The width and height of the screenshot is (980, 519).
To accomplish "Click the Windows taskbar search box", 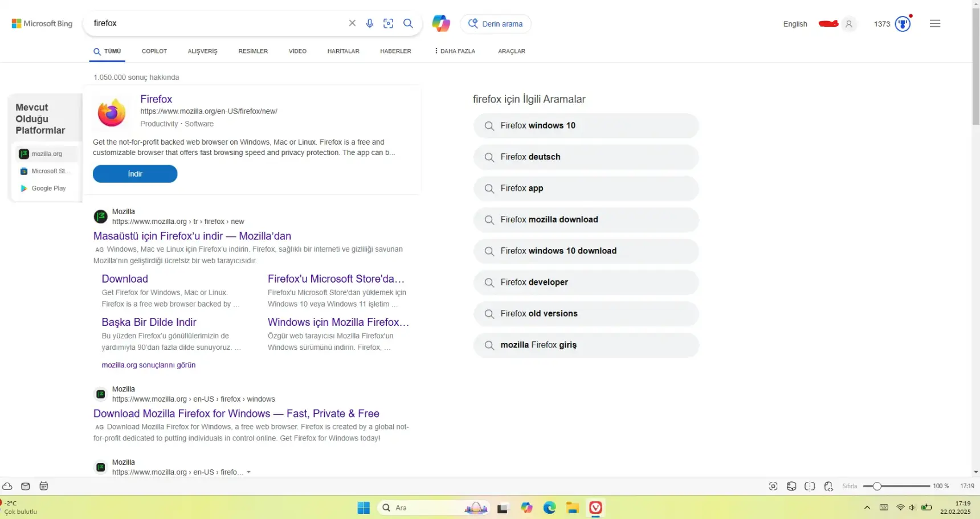I will pos(434,508).
